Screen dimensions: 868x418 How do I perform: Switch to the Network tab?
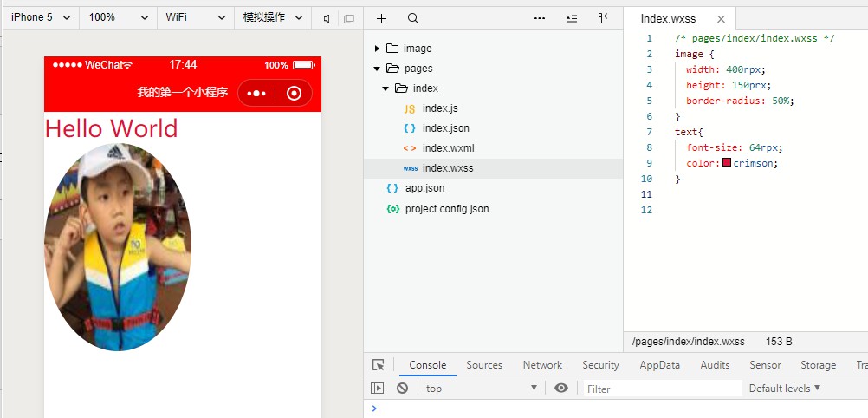point(542,365)
